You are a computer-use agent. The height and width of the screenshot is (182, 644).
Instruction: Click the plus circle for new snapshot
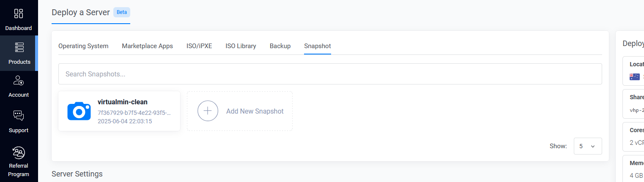(208, 111)
